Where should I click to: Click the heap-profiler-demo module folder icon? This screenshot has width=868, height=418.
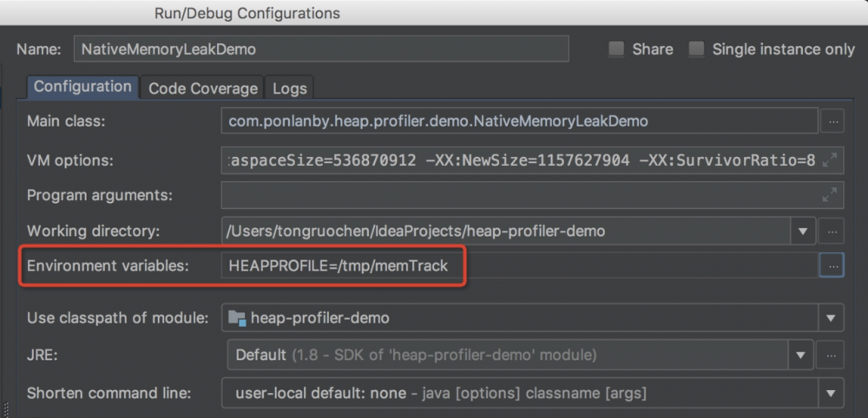236,318
